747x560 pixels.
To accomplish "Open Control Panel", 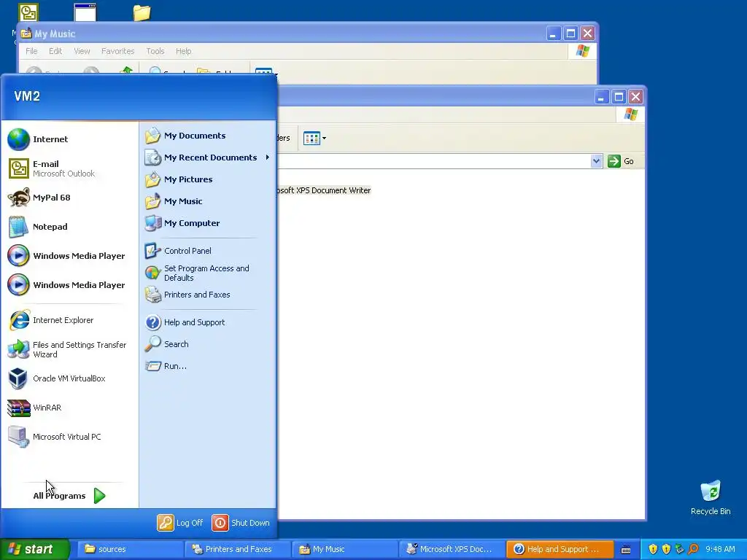I will point(208,251).
